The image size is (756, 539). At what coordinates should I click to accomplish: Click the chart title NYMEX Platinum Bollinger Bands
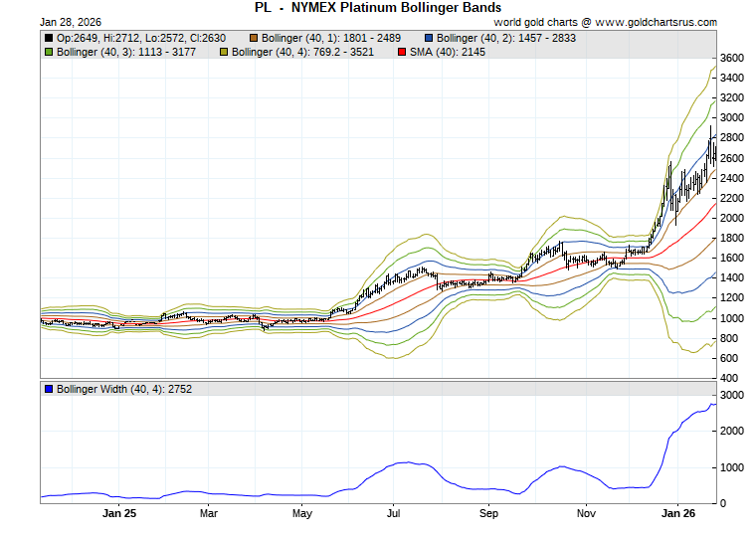[377, 7]
